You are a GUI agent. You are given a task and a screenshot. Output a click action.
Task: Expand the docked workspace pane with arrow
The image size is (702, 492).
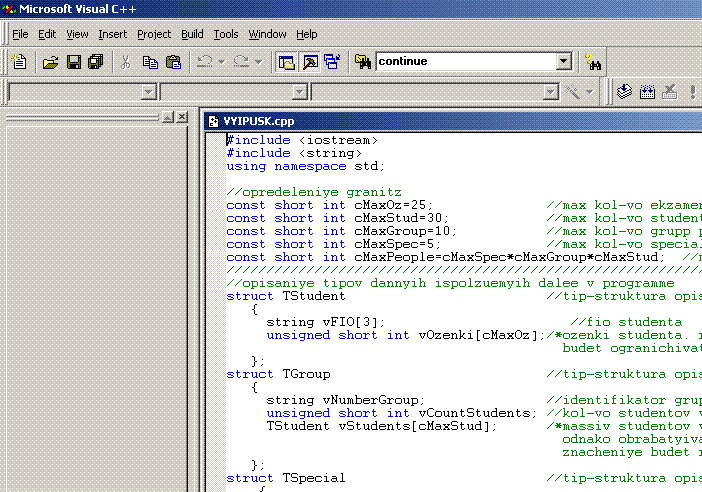coord(167,117)
